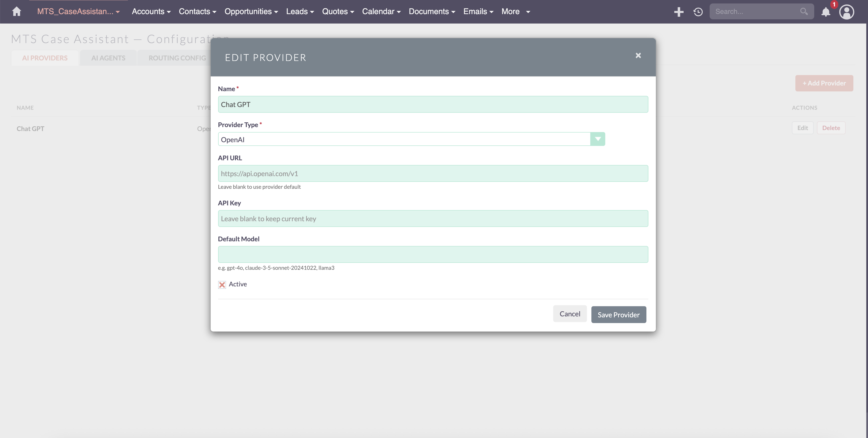Close the Edit Provider dialog with the X

click(638, 55)
